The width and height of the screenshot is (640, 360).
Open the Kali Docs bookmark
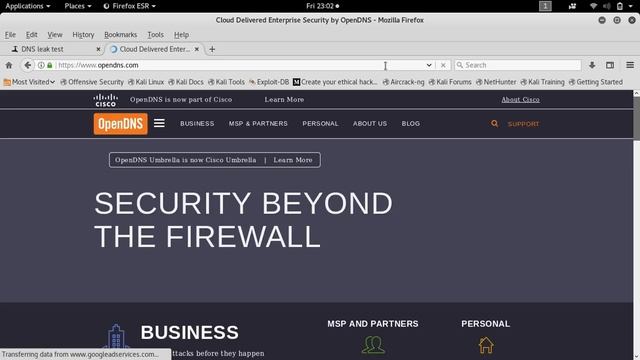[x=186, y=82]
